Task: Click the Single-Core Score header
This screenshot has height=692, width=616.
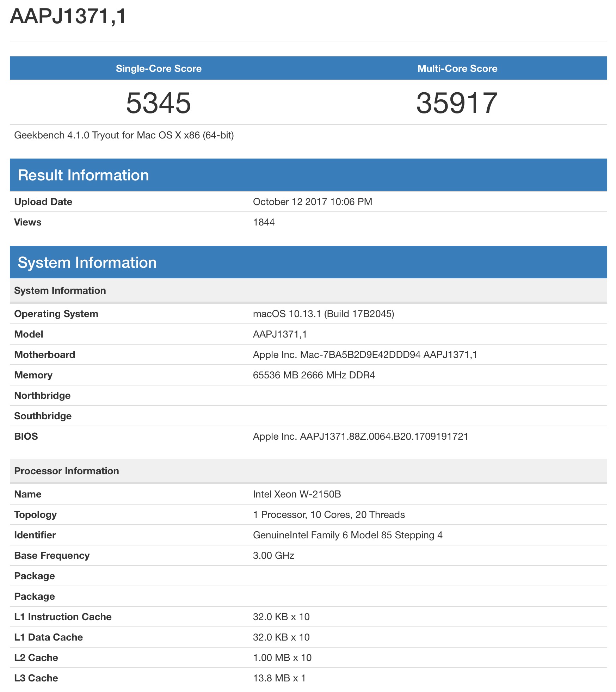Action: 159,68
